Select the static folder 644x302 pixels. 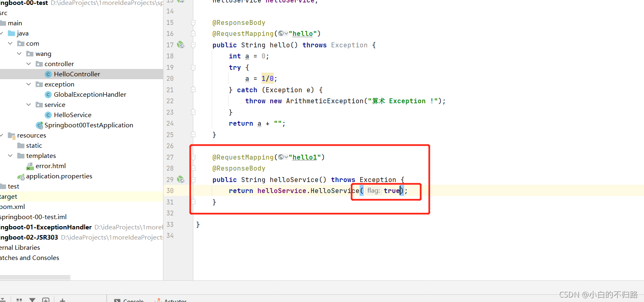point(34,145)
